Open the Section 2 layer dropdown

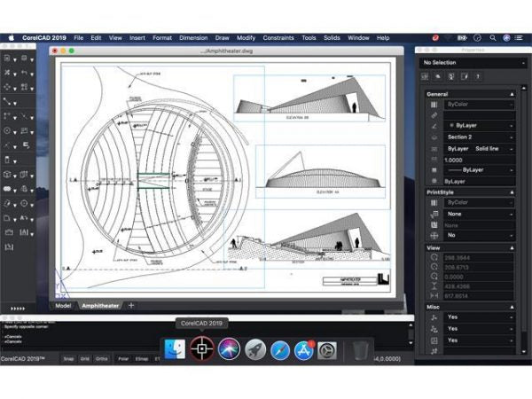(480, 137)
